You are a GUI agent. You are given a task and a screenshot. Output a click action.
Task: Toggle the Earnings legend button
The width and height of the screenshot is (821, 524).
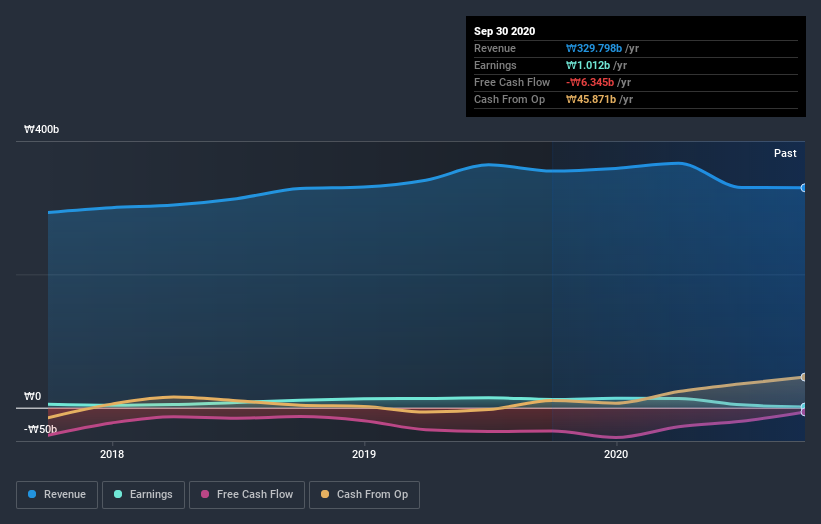pyautogui.click(x=143, y=495)
